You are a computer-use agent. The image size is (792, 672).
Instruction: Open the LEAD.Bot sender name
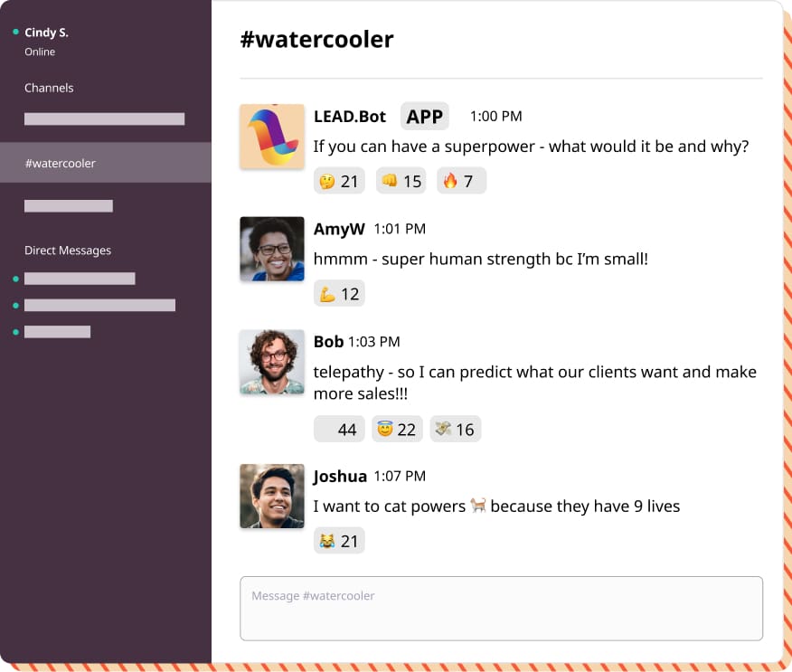(x=350, y=117)
